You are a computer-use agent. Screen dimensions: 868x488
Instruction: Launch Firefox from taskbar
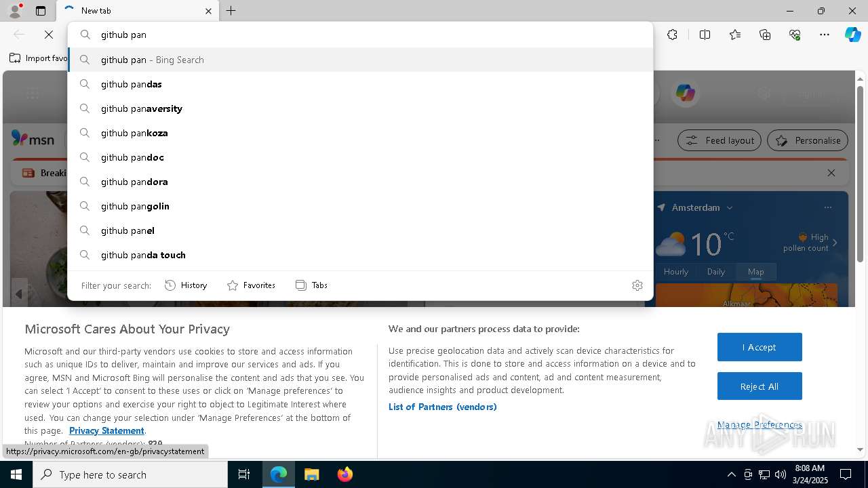(344, 474)
